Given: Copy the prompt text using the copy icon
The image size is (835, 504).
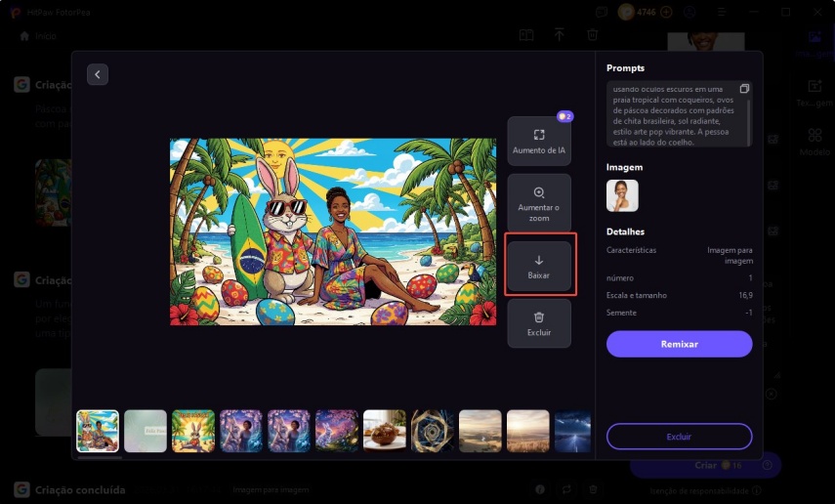Looking at the screenshot, I should (x=744, y=89).
